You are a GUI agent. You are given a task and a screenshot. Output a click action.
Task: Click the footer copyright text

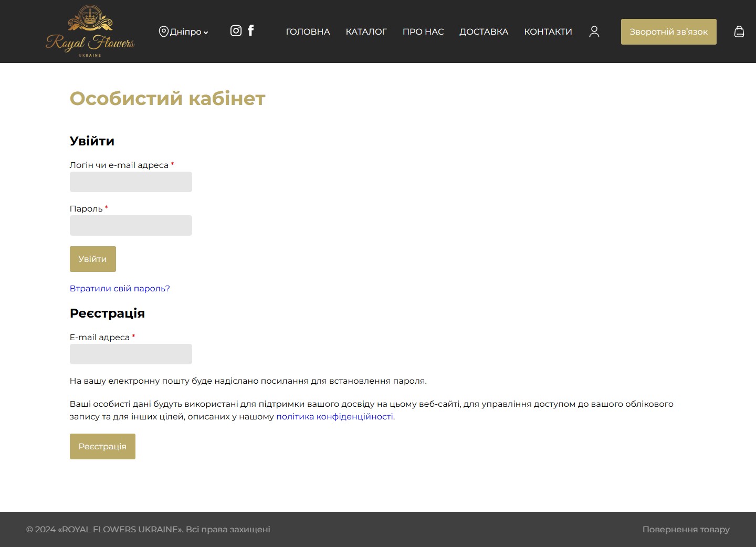148,529
